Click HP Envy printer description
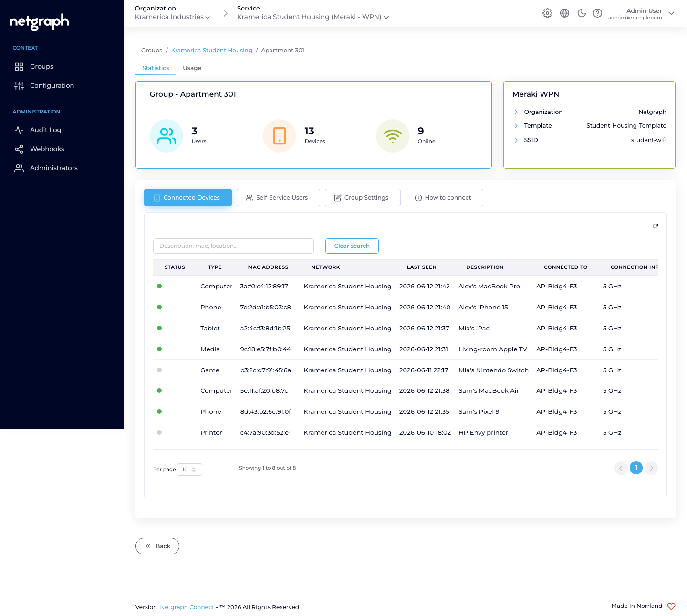 483,433
